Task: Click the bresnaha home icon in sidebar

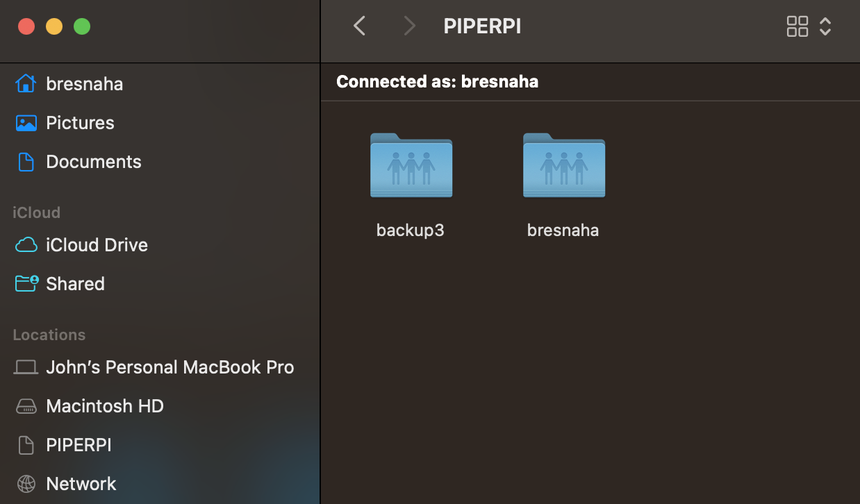Action: click(x=26, y=84)
